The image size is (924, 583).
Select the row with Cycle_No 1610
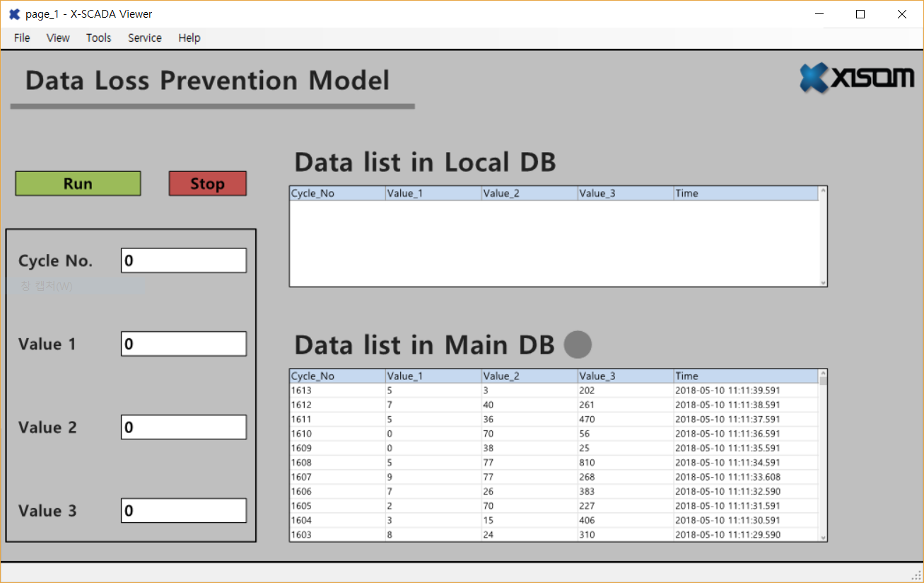click(554, 434)
